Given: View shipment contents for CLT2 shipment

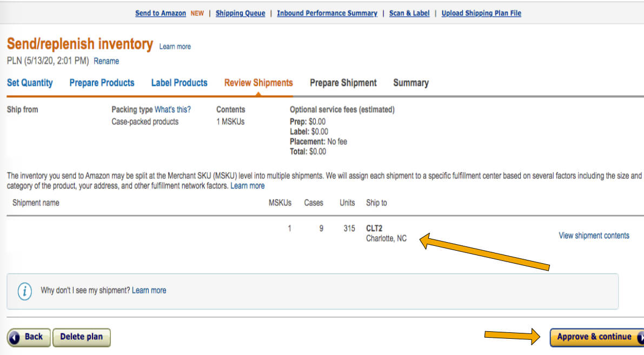Looking at the screenshot, I should pyautogui.click(x=593, y=236).
